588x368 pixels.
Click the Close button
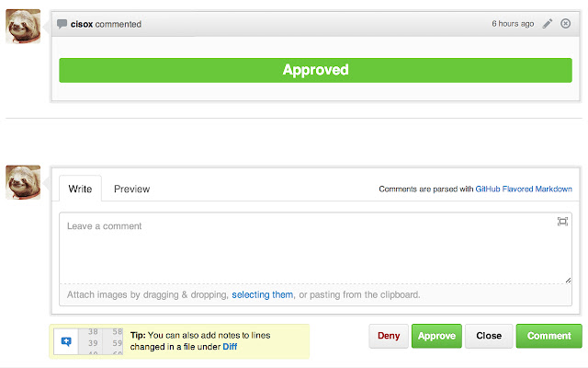tap(488, 336)
